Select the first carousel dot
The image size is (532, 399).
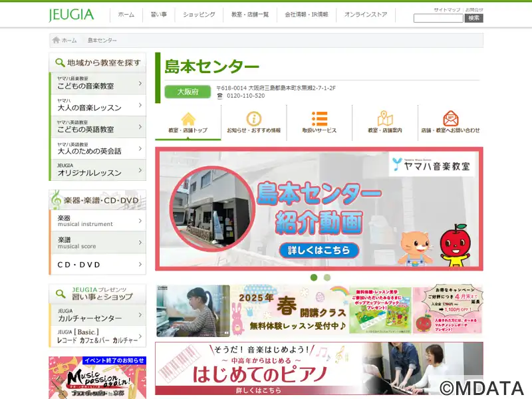click(x=314, y=277)
